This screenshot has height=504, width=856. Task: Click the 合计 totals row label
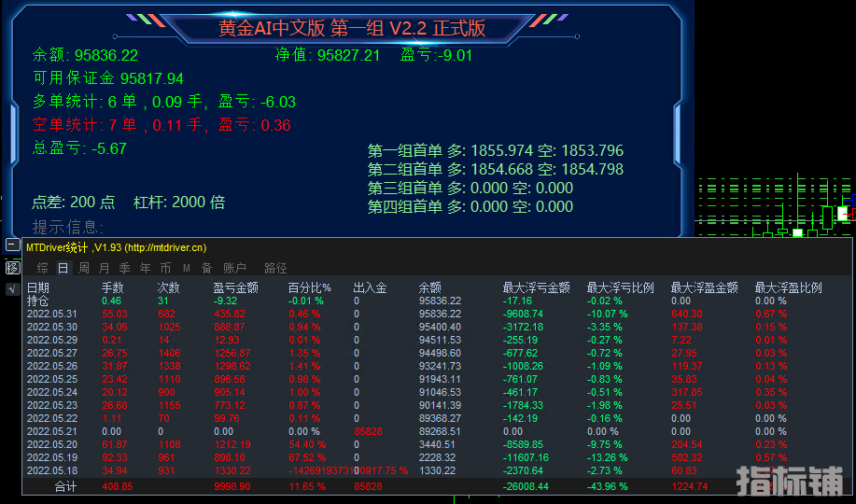tap(65, 486)
